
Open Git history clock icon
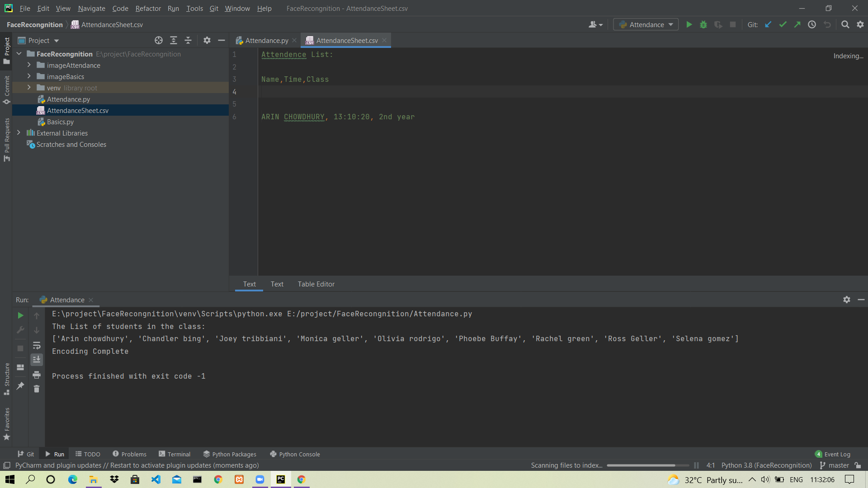click(x=812, y=25)
